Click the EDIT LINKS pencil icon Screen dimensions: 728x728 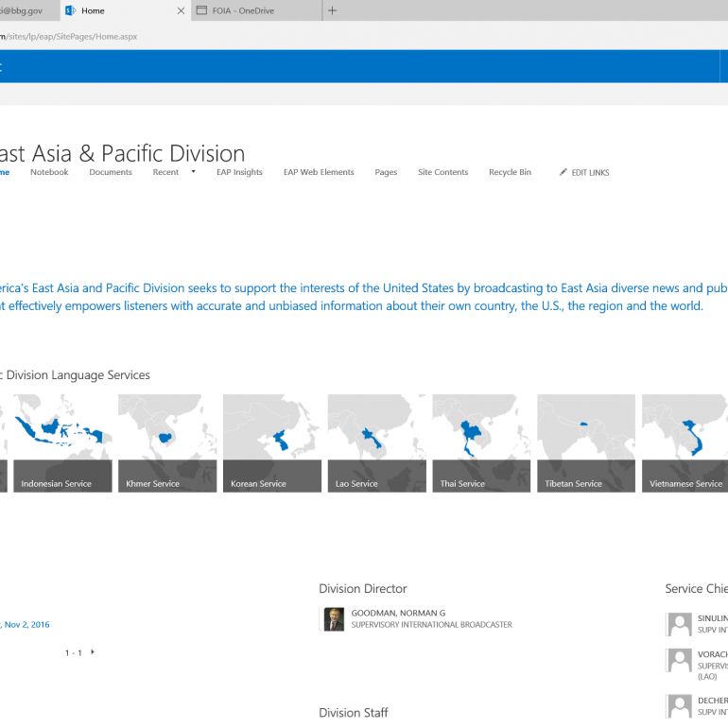click(x=563, y=172)
